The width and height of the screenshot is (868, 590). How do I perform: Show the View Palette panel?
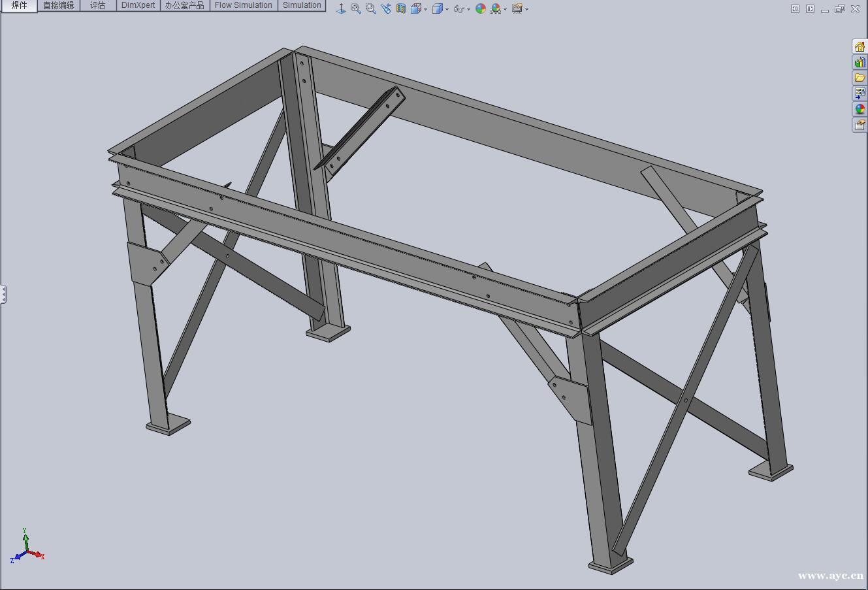(x=860, y=92)
